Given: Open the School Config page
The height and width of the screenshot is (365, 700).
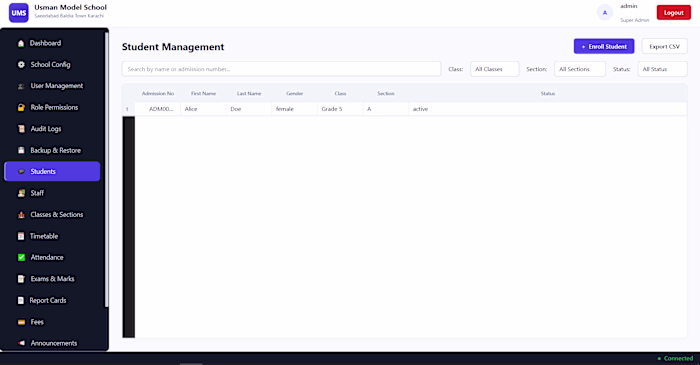Looking at the screenshot, I should point(52,65).
